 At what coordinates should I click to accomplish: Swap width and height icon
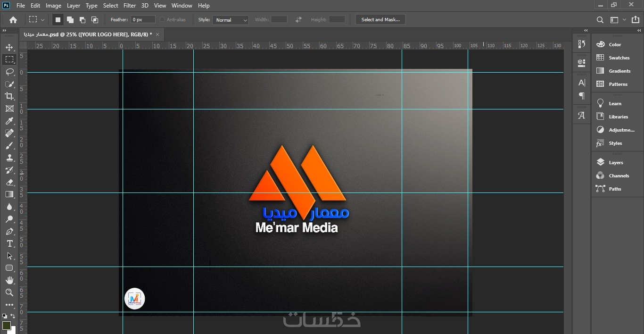(298, 19)
